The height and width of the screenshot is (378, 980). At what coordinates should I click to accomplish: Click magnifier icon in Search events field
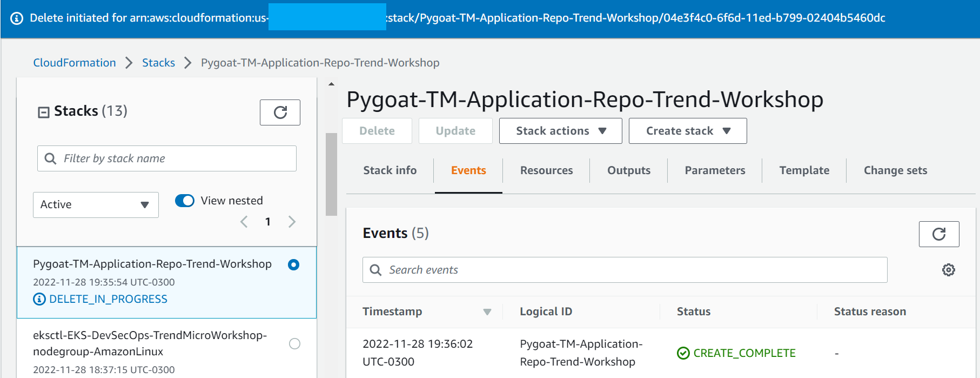pyautogui.click(x=375, y=270)
